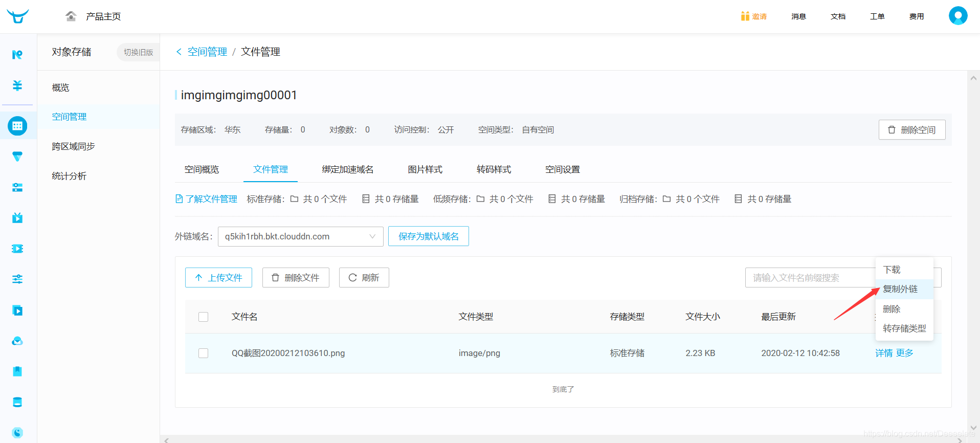Expand the 外链域名 domain dropdown
Screen dimensions: 980x443
tap(301, 236)
